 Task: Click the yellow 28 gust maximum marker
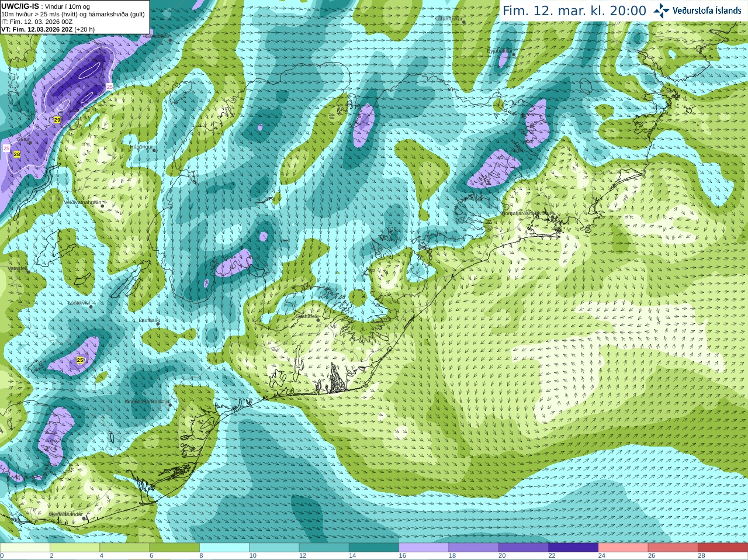click(17, 154)
